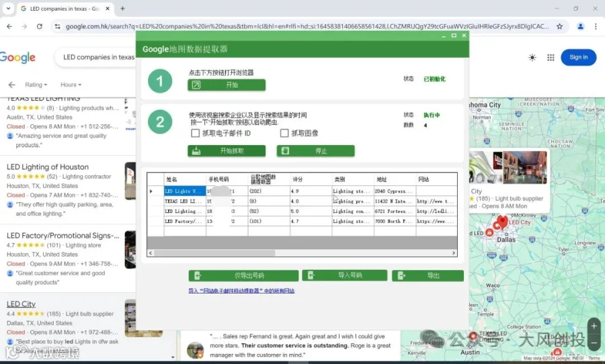Click the 评分 column header
Image resolution: width=605 pixels, height=364 pixels.
(311, 179)
